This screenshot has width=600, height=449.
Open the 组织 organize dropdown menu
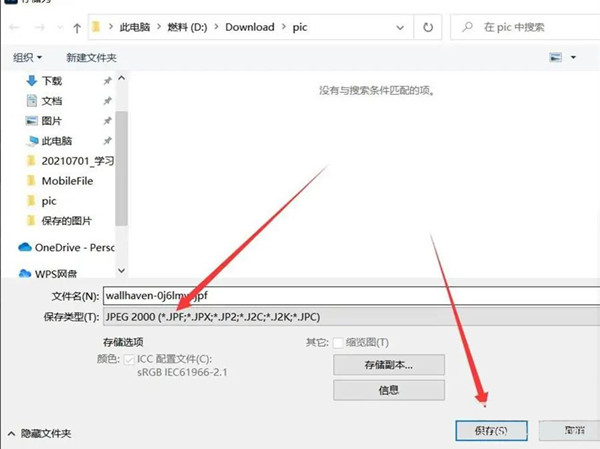pyautogui.click(x=27, y=58)
